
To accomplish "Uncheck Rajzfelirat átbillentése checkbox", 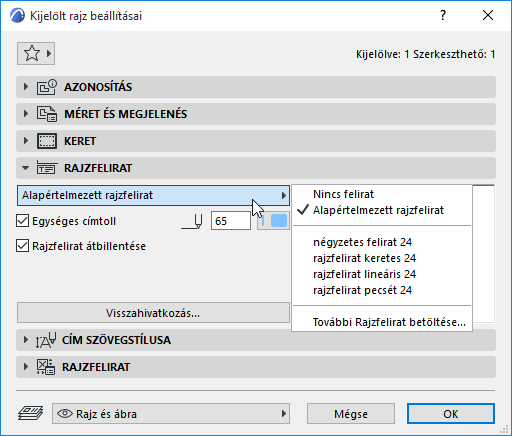I will click(x=22, y=246).
